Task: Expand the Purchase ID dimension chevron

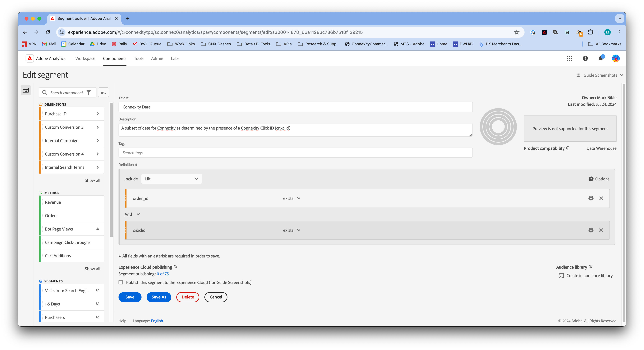Action: (x=98, y=114)
